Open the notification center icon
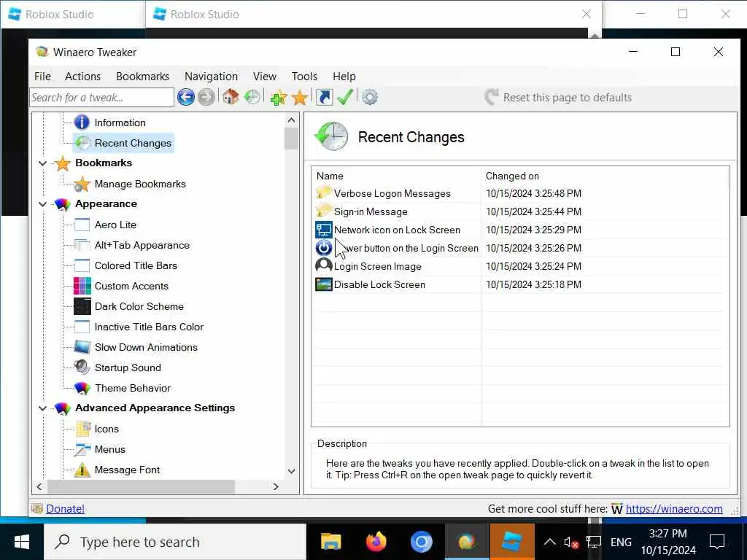The width and height of the screenshot is (747, 560). point(716,542)
